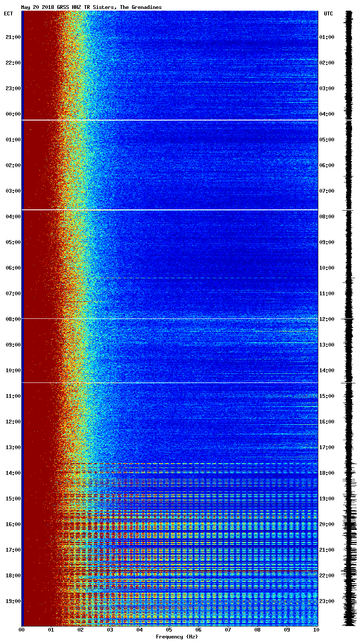
Task: Select the 05:00 tick on the UTC axis
Action: point(327,140)
